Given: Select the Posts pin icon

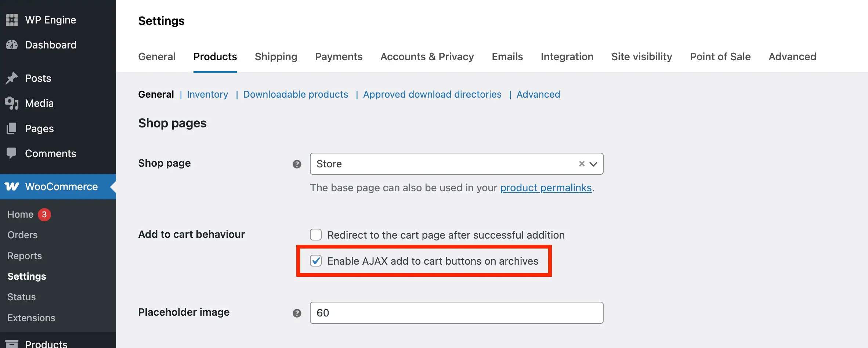Looking at the screenshot, I should pyautogui.click(x=11, y=78).
